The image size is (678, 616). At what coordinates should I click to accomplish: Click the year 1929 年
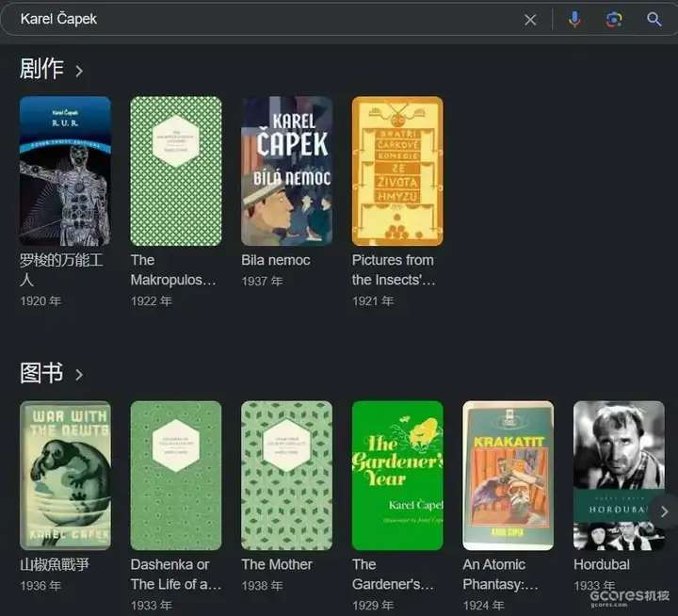click(373, 606)
